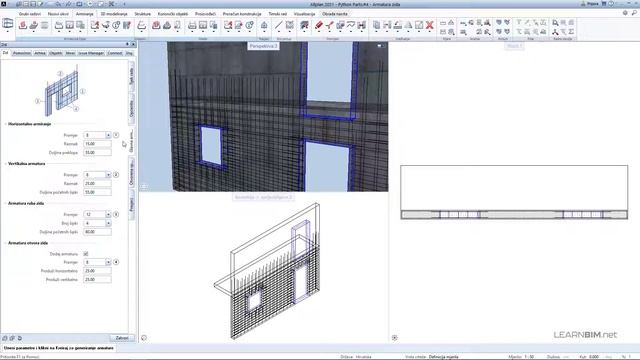
Task: Click the Plan 1 viewport label
Action: coord(514,46)
